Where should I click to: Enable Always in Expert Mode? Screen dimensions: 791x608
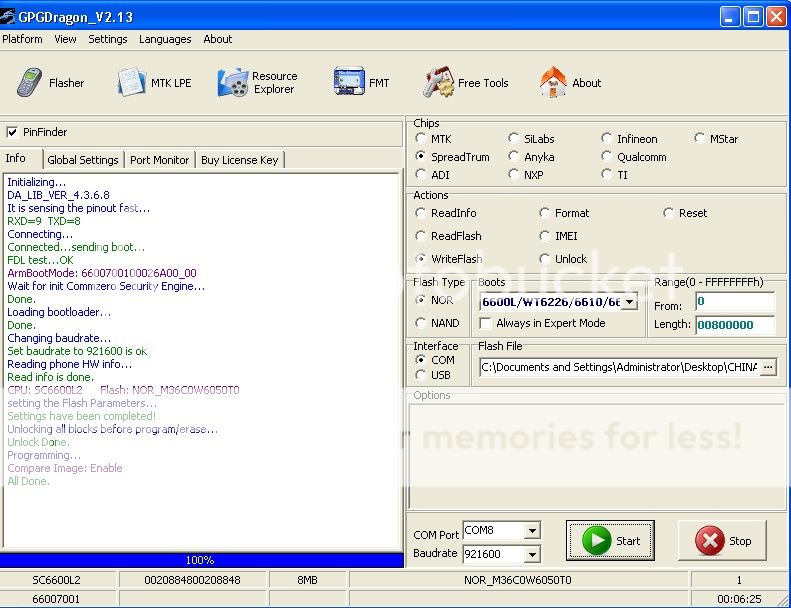(x=485, y=323)
